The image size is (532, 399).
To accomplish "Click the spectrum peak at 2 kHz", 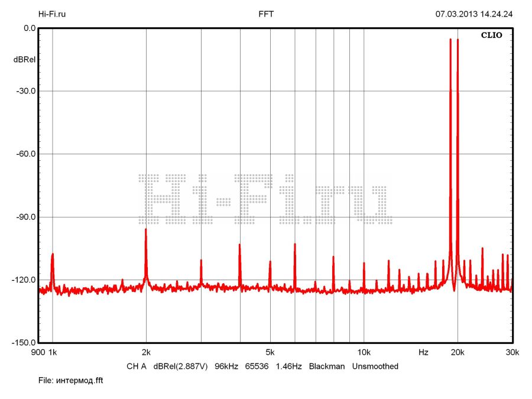I will (145, 230).
